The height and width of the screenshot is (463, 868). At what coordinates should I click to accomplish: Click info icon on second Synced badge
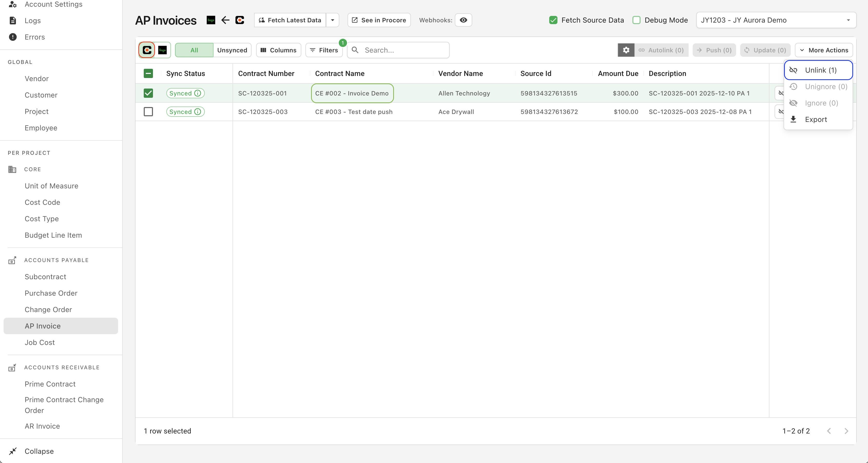(x=198, y=112)
